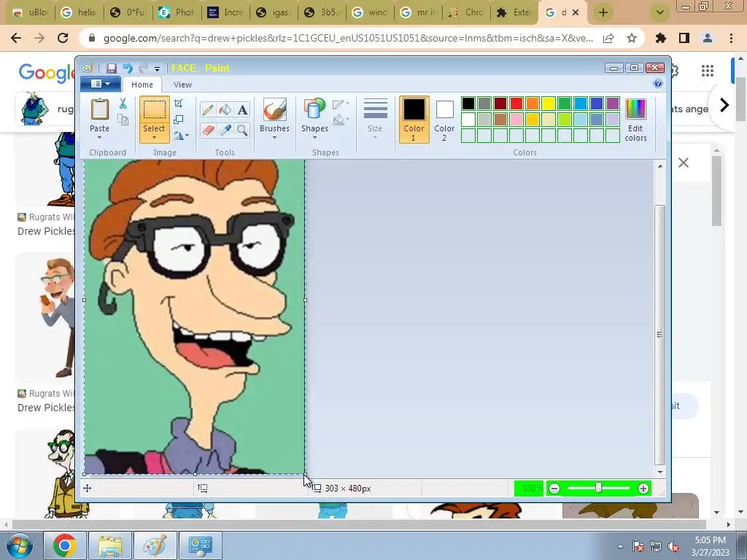This screenshot has width=747, height=560.
Task: Click the clock showing 5:05 PM
Action: pyautogui.click(x=710, y=540)
